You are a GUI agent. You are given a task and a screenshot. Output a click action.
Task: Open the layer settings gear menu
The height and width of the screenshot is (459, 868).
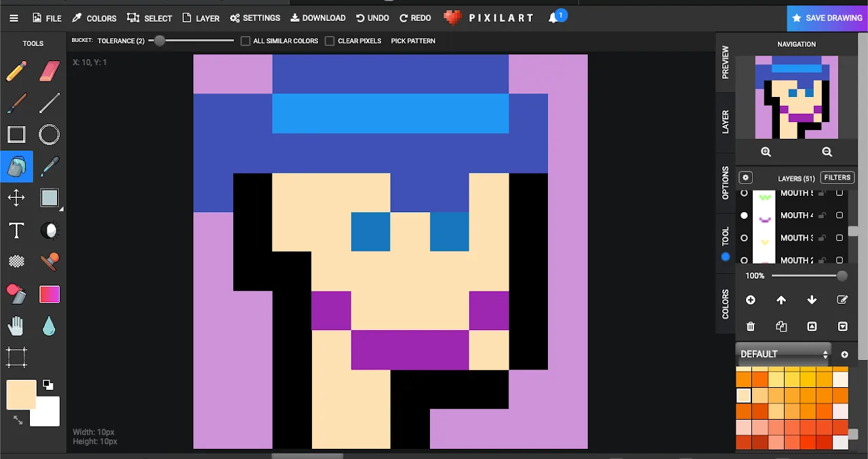coord(745,178)
